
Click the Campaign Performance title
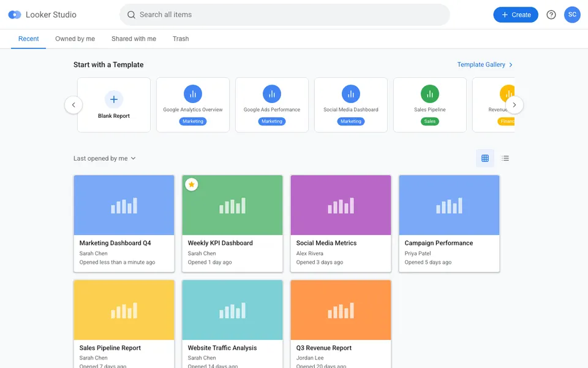(x=439, y=243)
